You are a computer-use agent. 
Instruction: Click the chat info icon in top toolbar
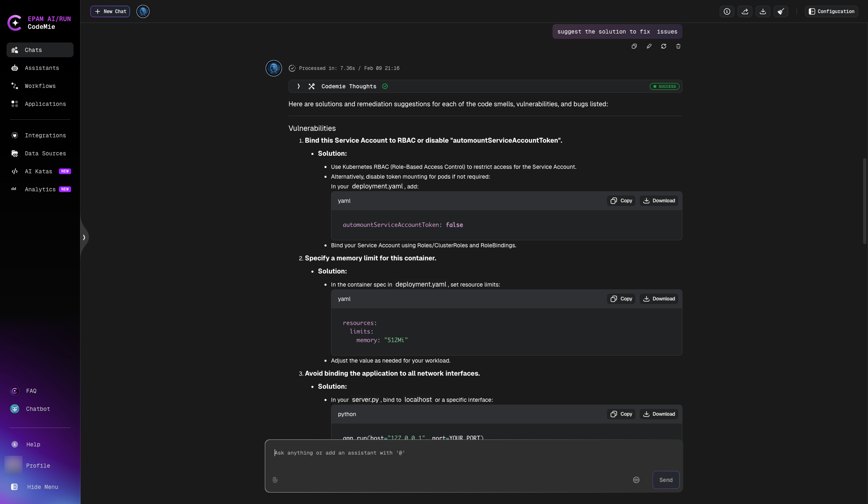[727, 11]
